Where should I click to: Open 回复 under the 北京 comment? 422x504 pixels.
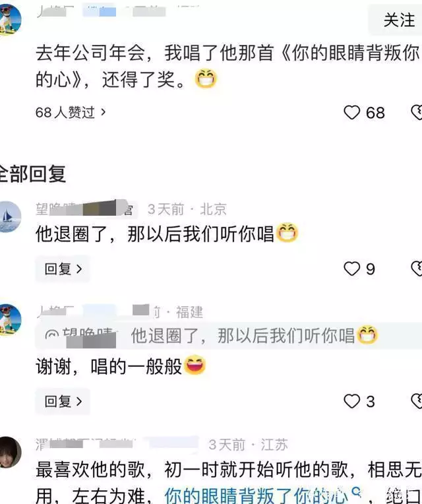pyautogui.click(x=63, y=268)
